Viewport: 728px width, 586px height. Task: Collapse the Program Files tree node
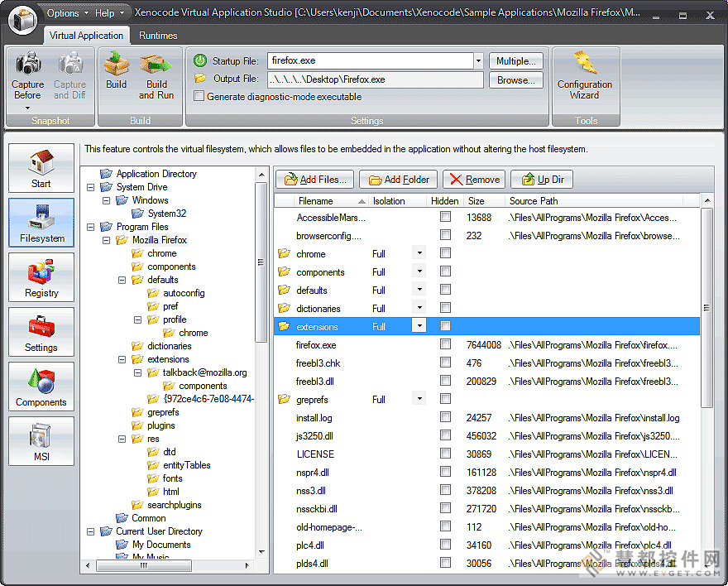(90, 227)
